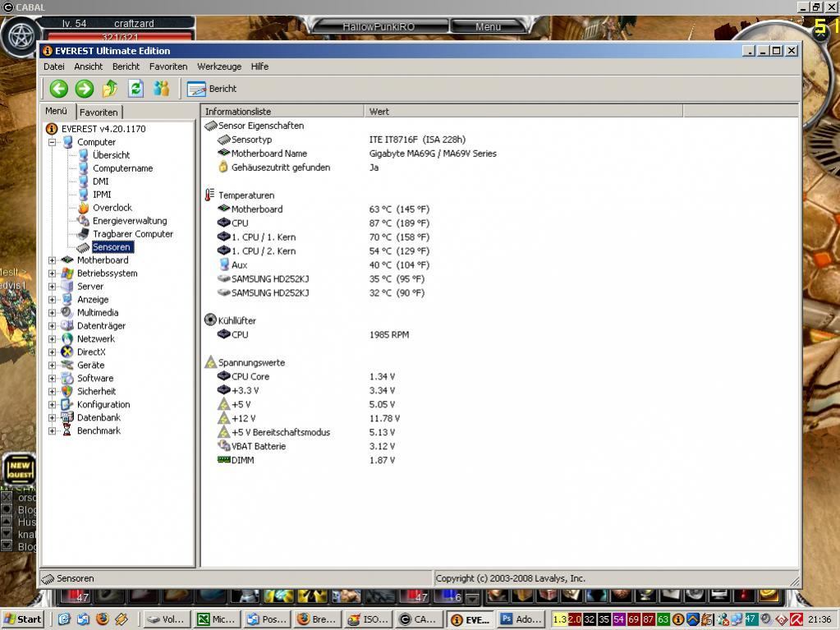Collapse the Computer tree node
Image resolution: width=840 pixels, height=630 pixels.
(52, 142)
